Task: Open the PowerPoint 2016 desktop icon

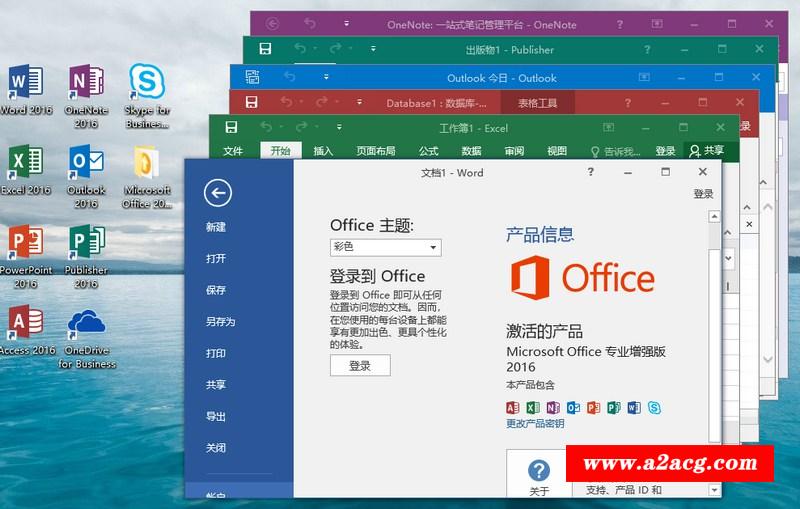Action: (x=26, y=248)
